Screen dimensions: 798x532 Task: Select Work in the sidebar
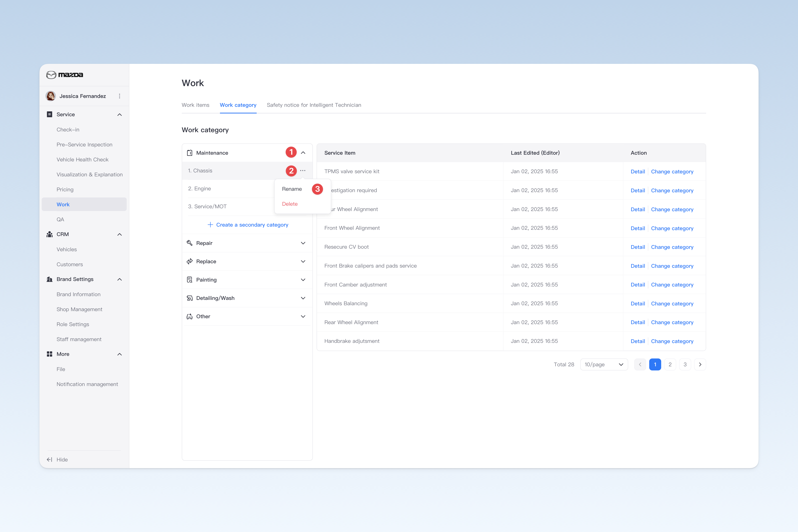pos(84,204)
